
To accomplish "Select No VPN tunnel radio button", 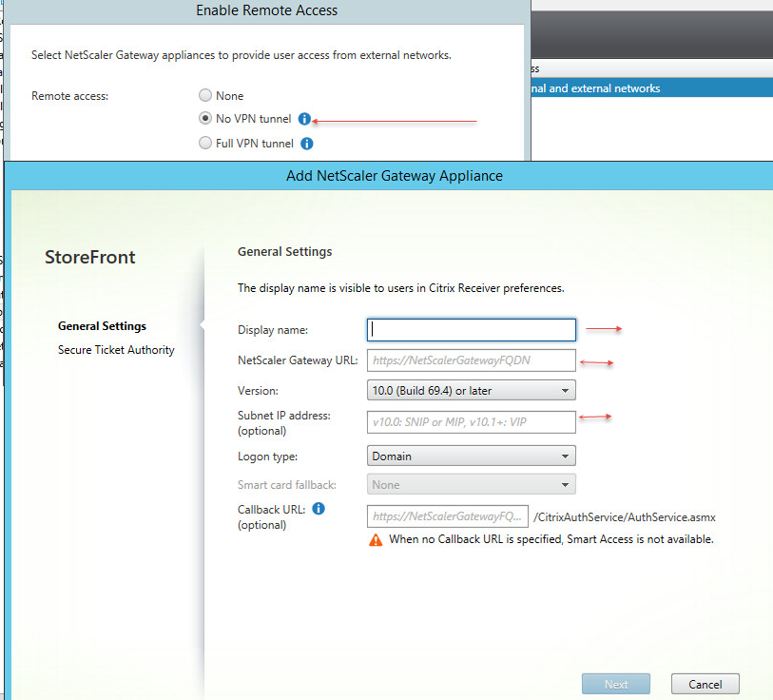I will point(205,118).
